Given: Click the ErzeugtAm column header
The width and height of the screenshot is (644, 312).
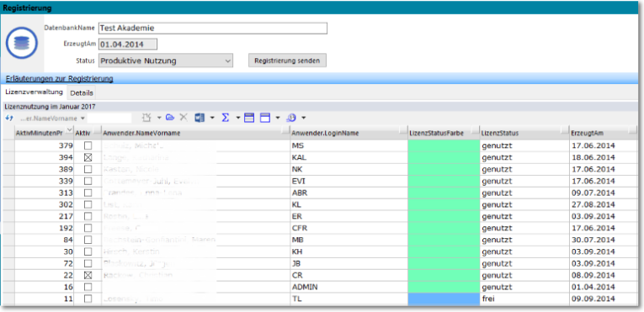Looking at the screenshot, I should 604,133.
